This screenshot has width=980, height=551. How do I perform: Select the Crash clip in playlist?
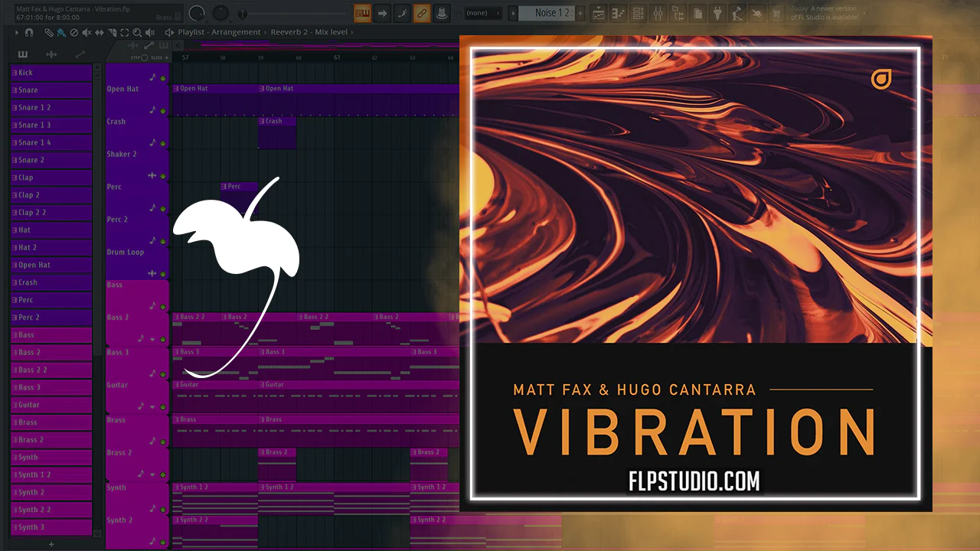[277, 132]
